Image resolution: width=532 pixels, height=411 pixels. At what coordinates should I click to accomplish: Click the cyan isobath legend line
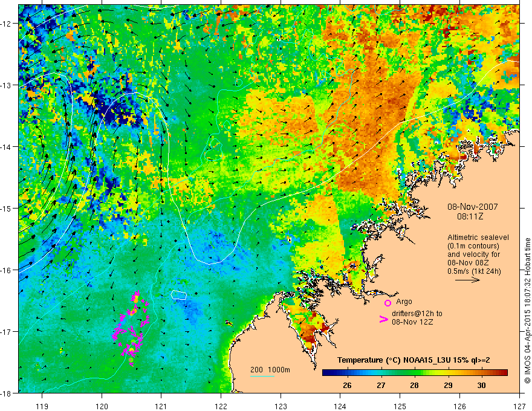click(x=262, y=376)
